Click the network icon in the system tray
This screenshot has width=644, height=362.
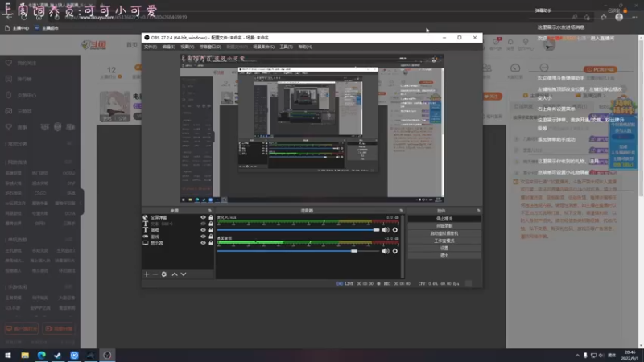[593, 356]
